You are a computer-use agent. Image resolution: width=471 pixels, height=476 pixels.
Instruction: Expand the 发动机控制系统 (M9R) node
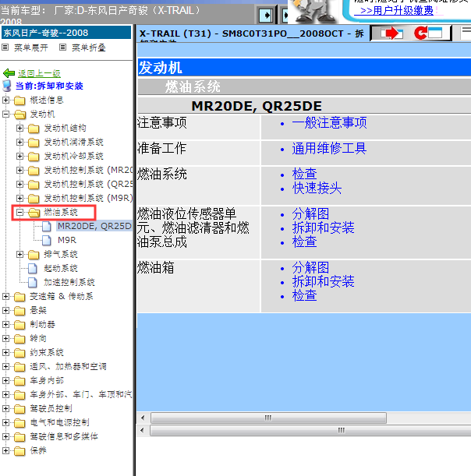click(x=19, y=198)
